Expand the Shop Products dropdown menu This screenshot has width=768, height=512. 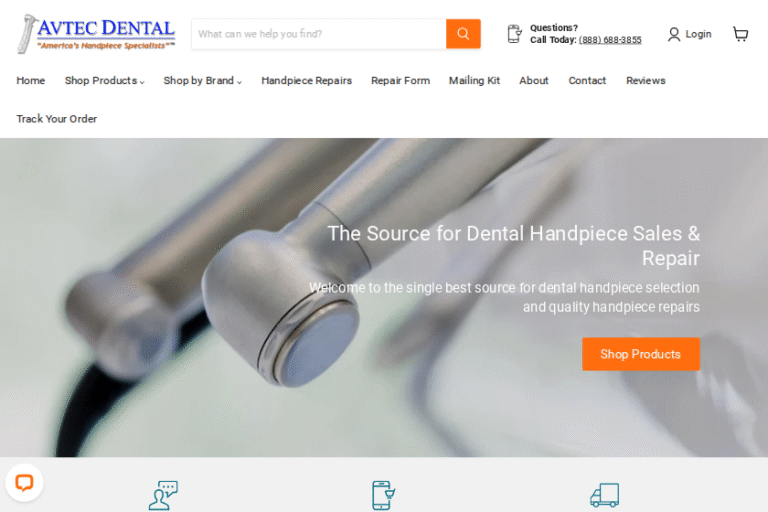[104, 81]
